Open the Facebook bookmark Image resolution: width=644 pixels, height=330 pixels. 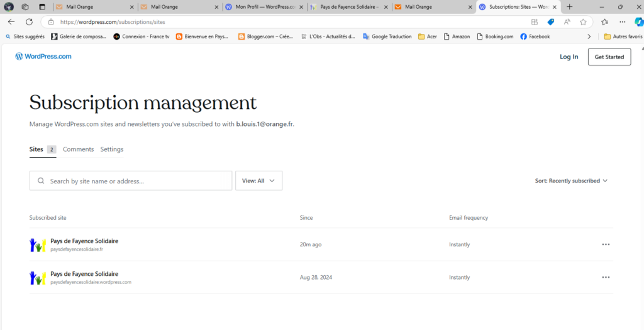click(535, 37)
